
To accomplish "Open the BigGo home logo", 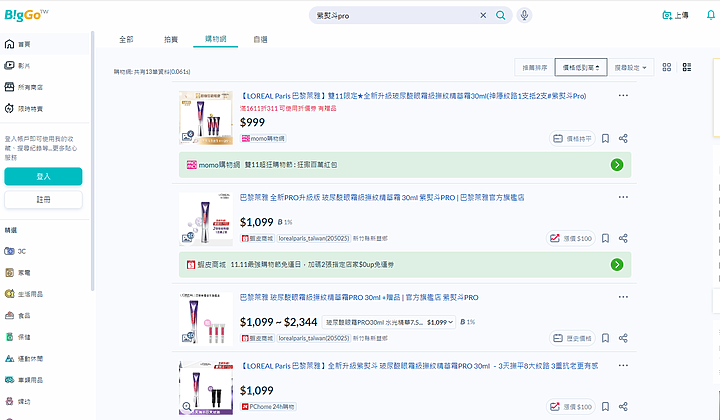I will coord(26,15).
